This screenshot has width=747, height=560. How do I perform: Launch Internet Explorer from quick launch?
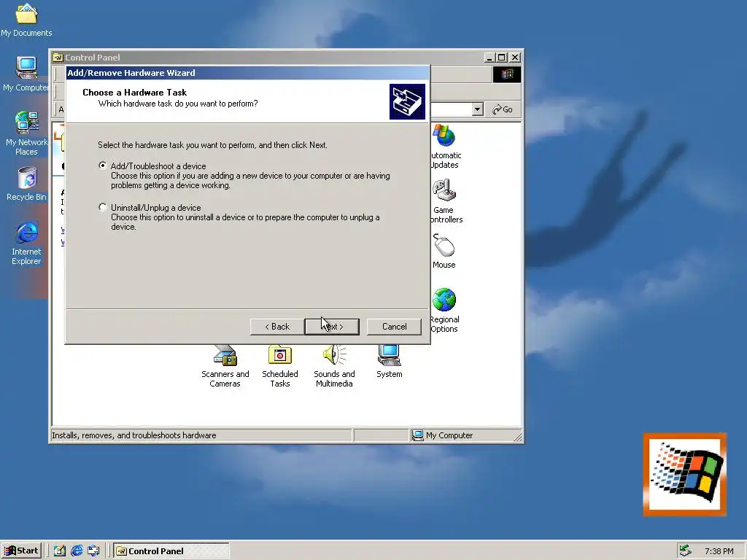coord(77,551)
